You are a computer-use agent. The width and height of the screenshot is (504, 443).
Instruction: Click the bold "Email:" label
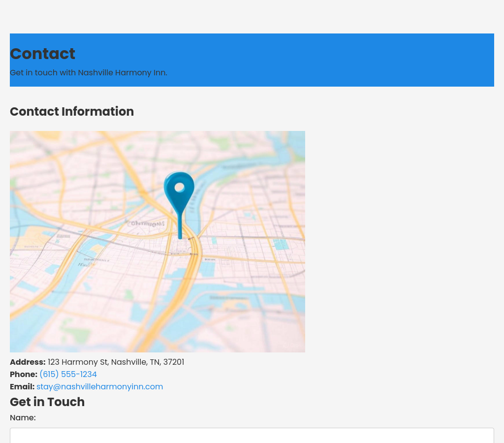[22, 387]
